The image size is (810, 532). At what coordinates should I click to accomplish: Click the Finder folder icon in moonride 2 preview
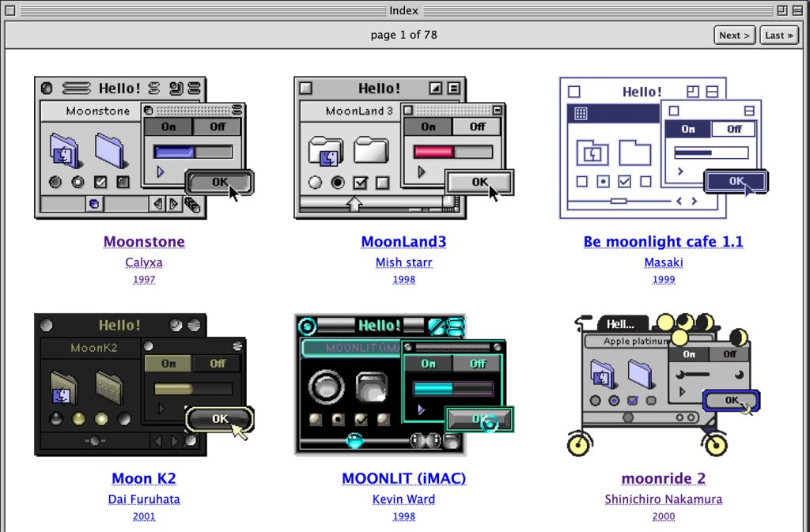[x=603, y=374]
